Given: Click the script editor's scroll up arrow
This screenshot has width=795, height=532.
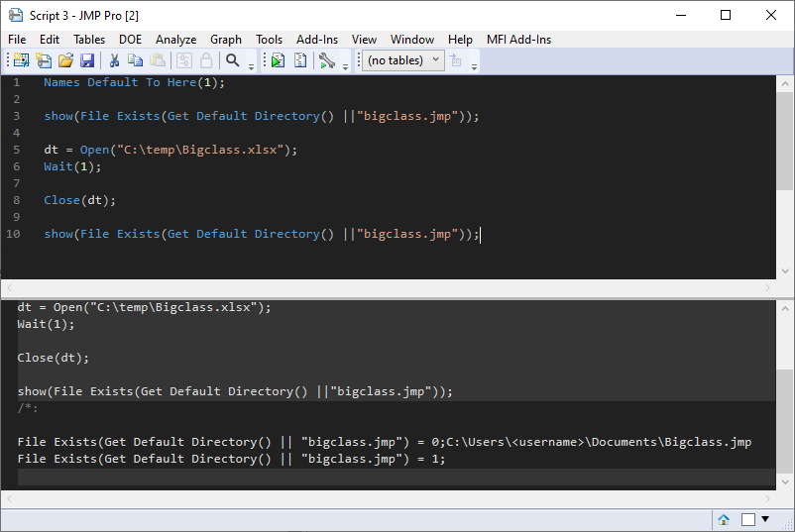Looking at the screenshot, I should pyautogui.click(x=785, y=84).
